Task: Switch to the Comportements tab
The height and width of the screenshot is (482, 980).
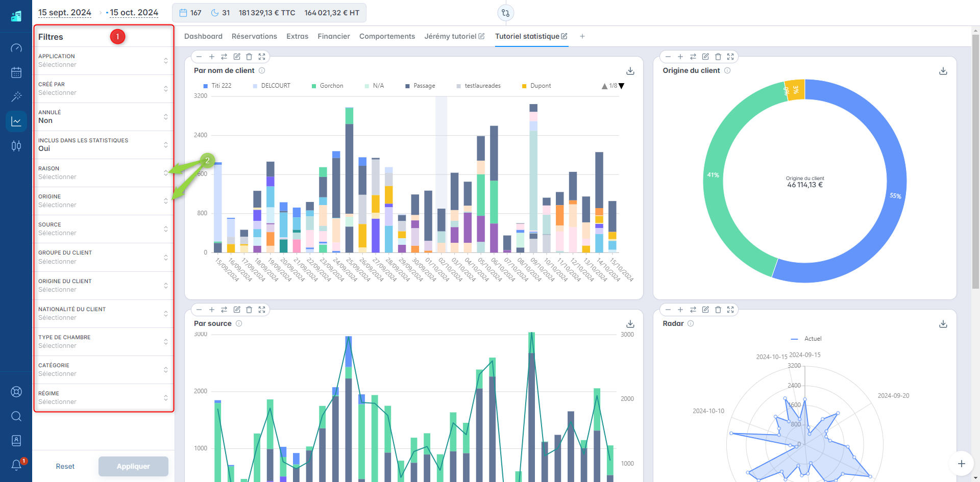Action: (x=387, y=36)
